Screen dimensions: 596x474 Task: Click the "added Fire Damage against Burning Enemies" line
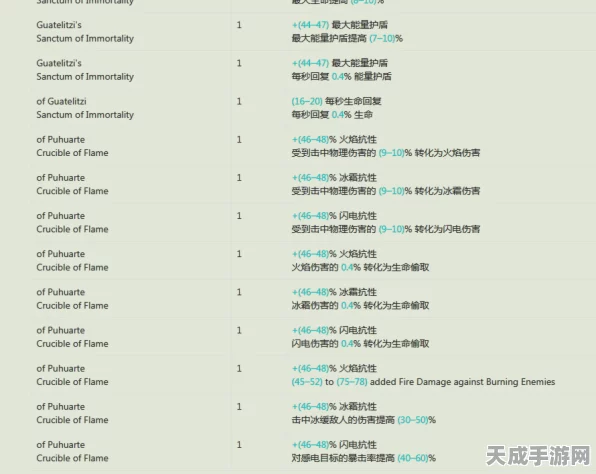pyautogui.click(x=423, y=382)
